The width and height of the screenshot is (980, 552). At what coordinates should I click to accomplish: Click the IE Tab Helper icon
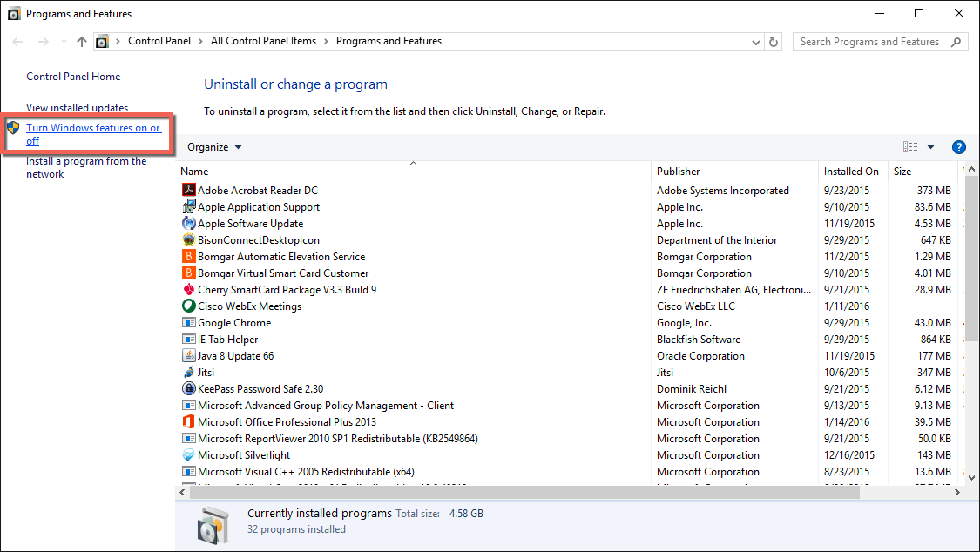[x=189, y=339]
